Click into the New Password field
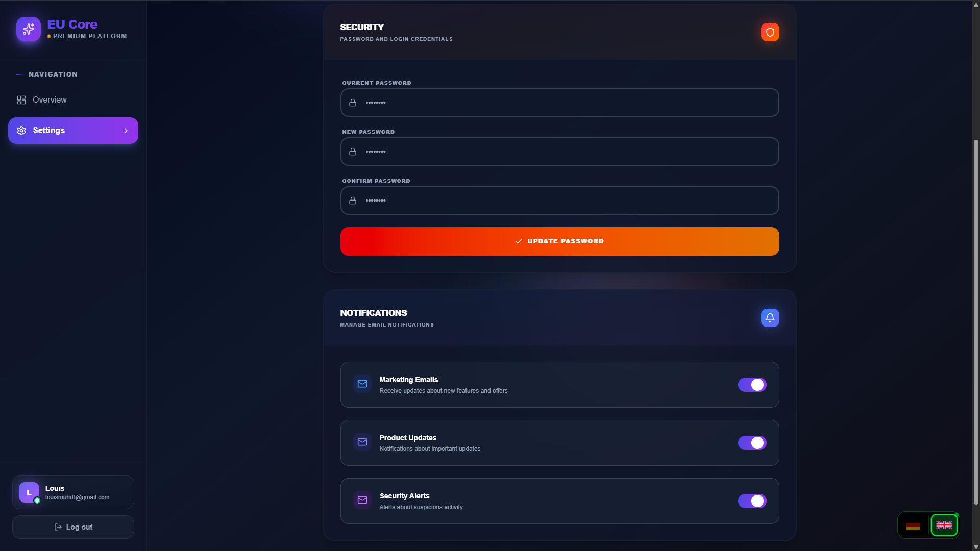980x551 pixels. tap(559, 152)
